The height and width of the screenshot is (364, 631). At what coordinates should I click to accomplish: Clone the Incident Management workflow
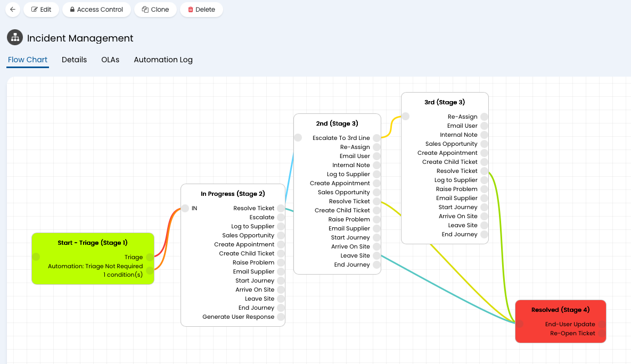[155, 10]
